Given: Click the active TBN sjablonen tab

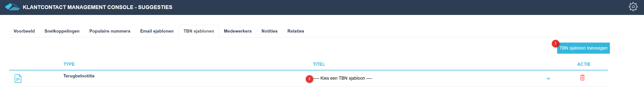Looking at the screenshot, I should pos(199,31).
